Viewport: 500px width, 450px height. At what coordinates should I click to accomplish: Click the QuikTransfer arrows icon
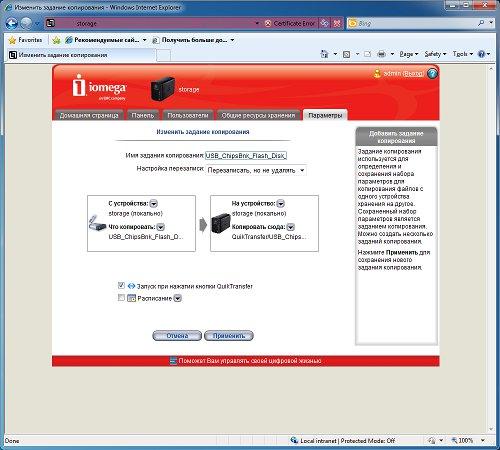tap(131, 286)
